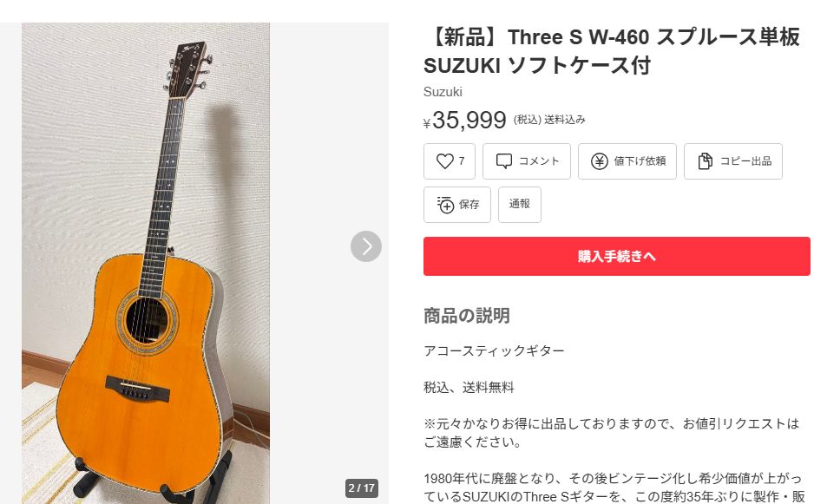Click the add-to-list save icon
The image size is (814, 504).
pyautogui.click(x=445, y=205)
